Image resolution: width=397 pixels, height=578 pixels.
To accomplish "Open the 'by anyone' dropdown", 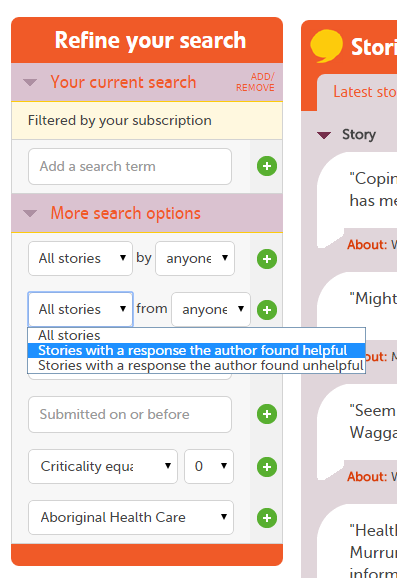I will tap(195, 258).
